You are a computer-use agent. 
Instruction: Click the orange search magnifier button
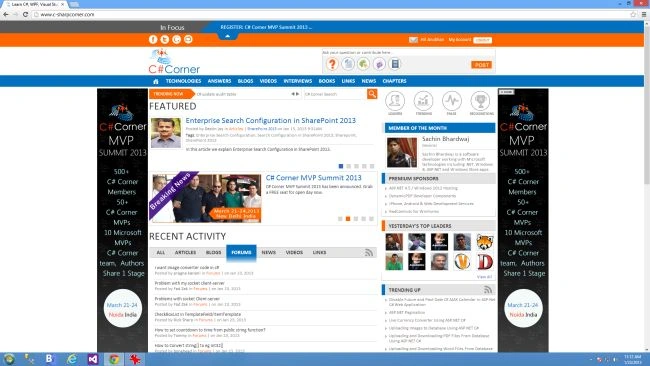coord(372,94)
